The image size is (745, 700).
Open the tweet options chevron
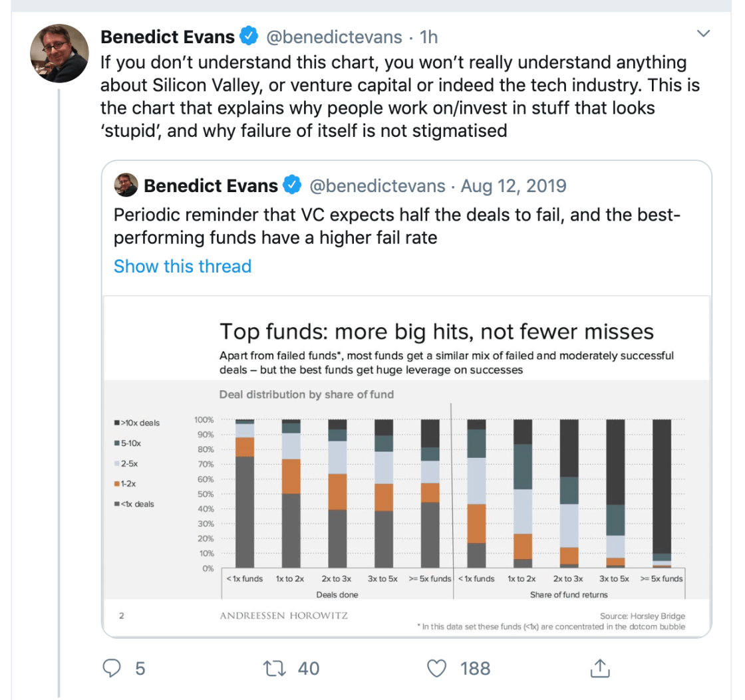pyautogui.click(x=704, y=33)
